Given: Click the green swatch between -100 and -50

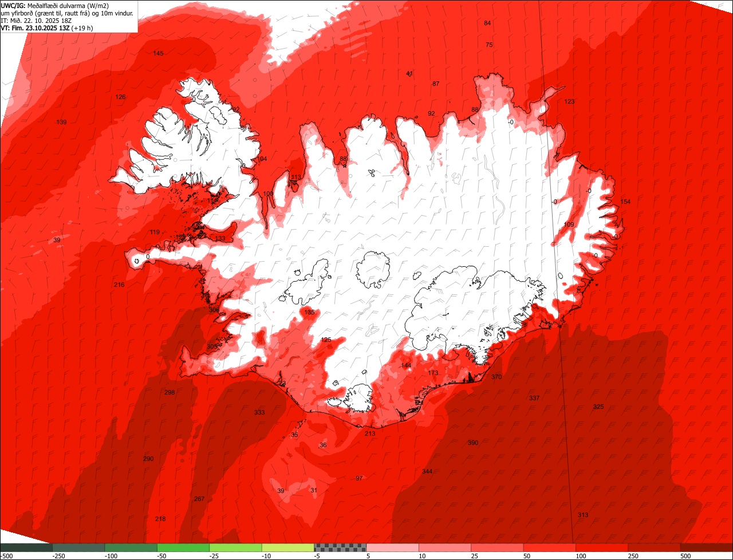Looking at the screenshot, I should coord(131,547).
